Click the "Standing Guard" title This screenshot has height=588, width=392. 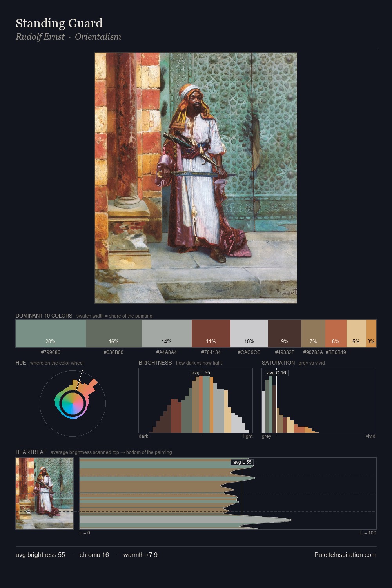click(x=59, y=23)
